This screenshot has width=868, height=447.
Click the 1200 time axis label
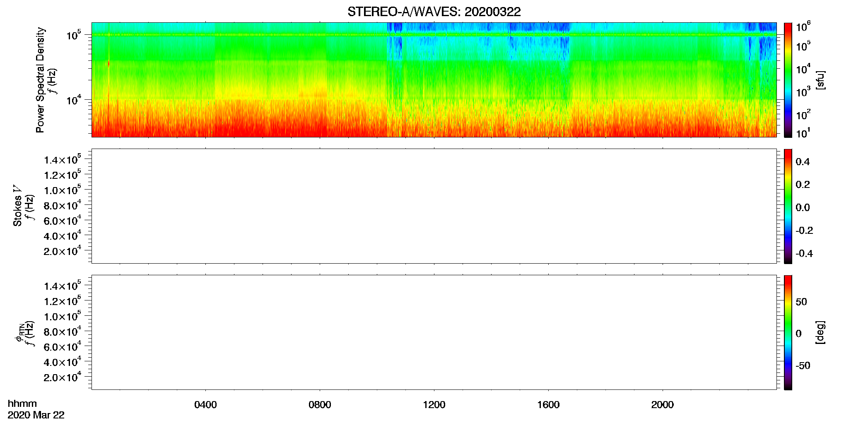click(434, 405)
